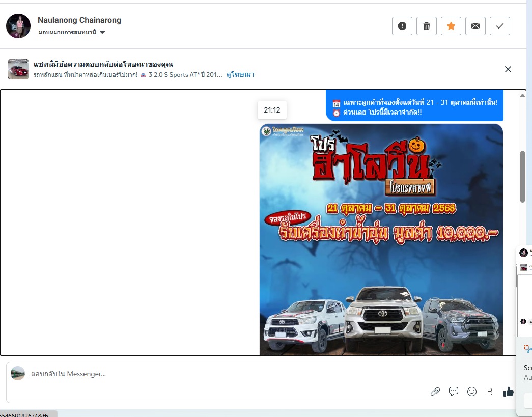Click the scroll-up arrow of chat
Viewport: 532px width, 417px height.
[x=522, y=95]
